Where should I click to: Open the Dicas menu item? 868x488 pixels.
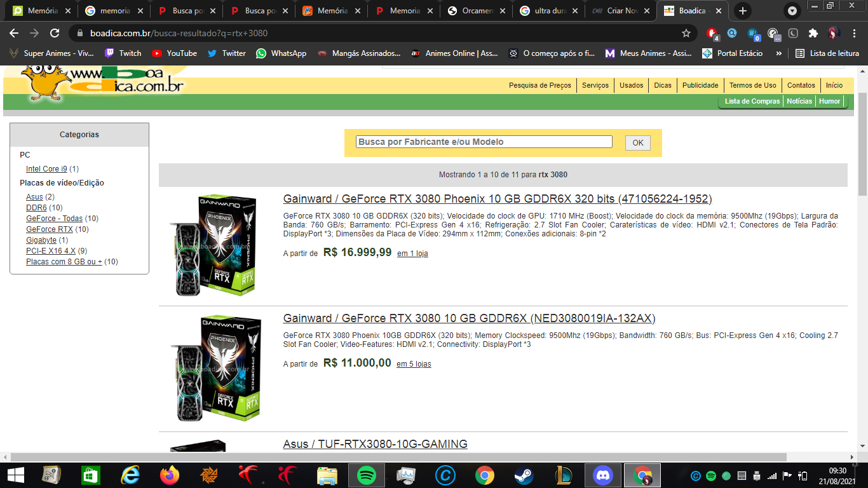[663, 85]
